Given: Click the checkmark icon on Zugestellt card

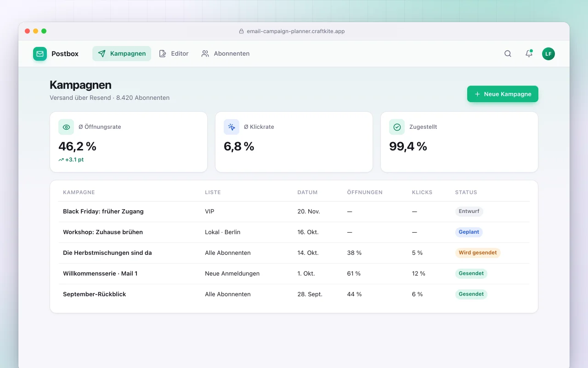Looking at the screenshot, I should pos(397,127).
